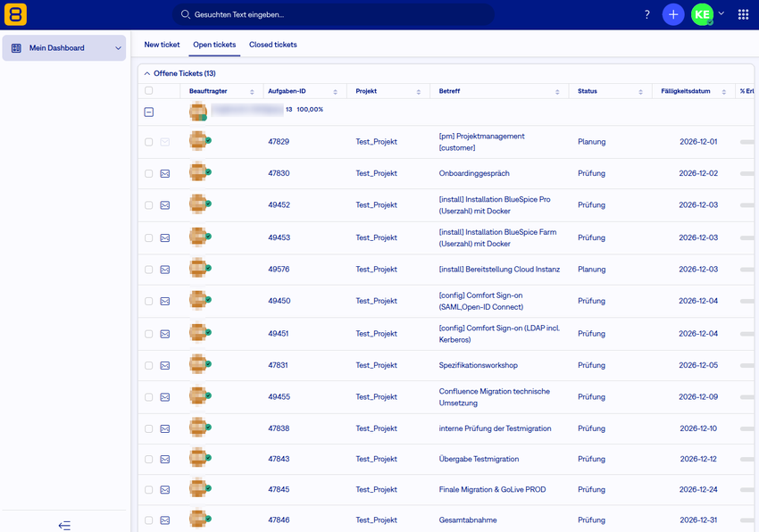Click the yellow app logo icon
759x532 pixels.
[15, 14]
